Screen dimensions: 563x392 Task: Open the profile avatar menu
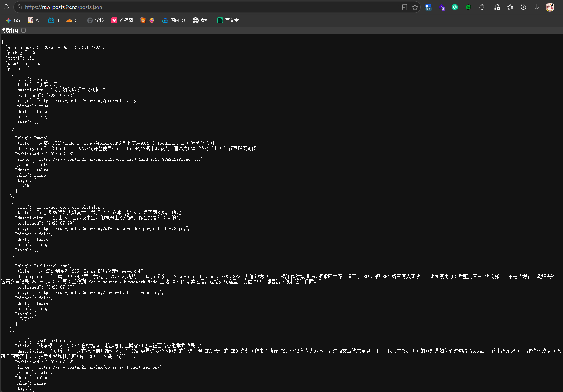pos(550,7)
